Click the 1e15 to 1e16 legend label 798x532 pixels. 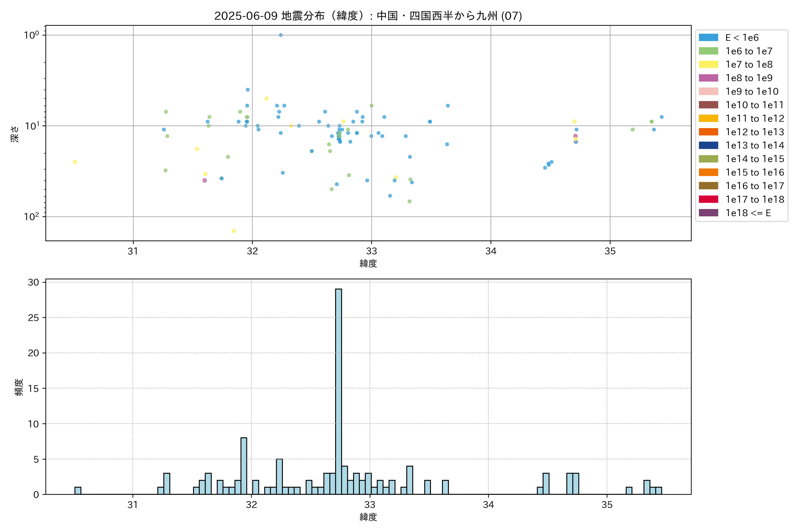pos(755,172)
